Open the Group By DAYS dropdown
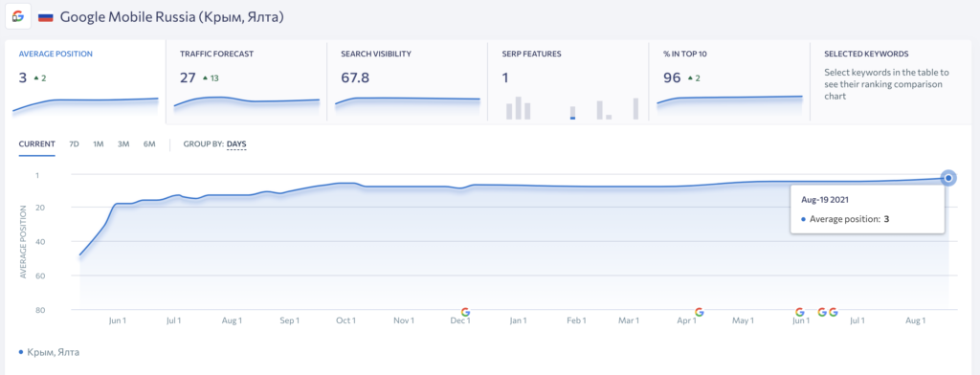Image resolution: width=980 pixels, height=375 pixels. pos(236,144)
